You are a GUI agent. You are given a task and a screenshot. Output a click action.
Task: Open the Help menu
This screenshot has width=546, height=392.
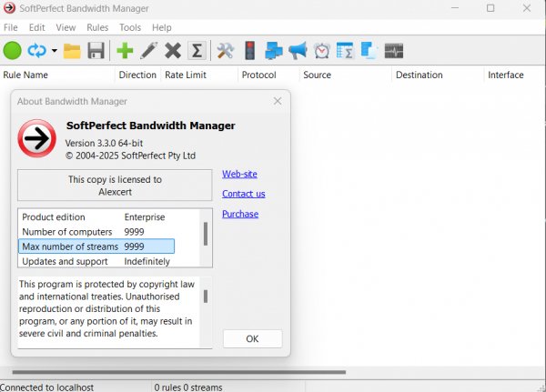162,27
